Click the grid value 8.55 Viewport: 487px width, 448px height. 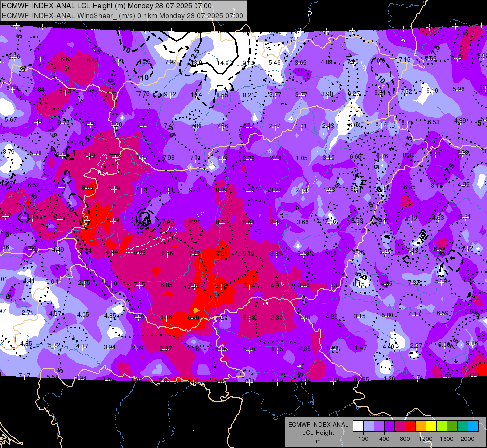(222, 95)
